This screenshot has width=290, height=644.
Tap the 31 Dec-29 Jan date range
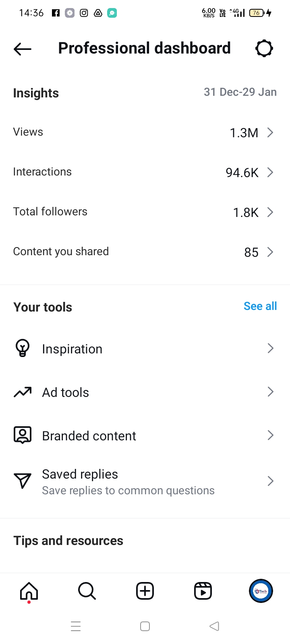(x=240, y=92)
